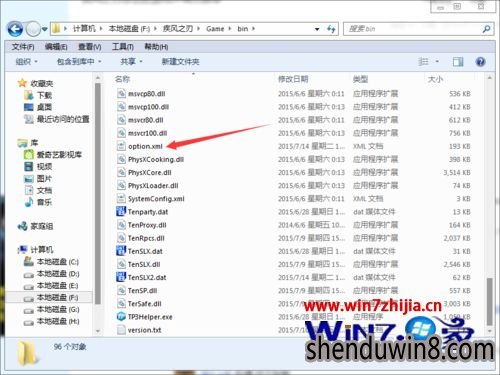Open 视频 library in sidebar

click(38, 167)
